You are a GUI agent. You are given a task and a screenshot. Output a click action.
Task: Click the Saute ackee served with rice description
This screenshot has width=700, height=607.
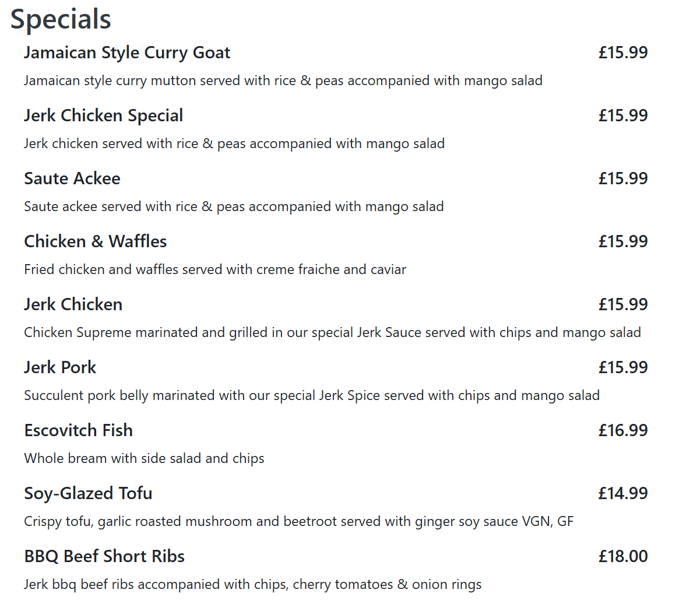click(234, 206)
